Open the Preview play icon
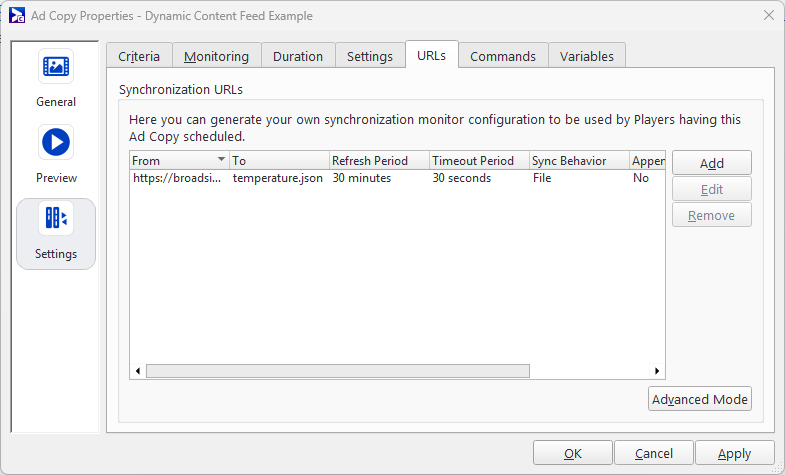The width and height of the screenshot is (785, 475). pos(56,143)
